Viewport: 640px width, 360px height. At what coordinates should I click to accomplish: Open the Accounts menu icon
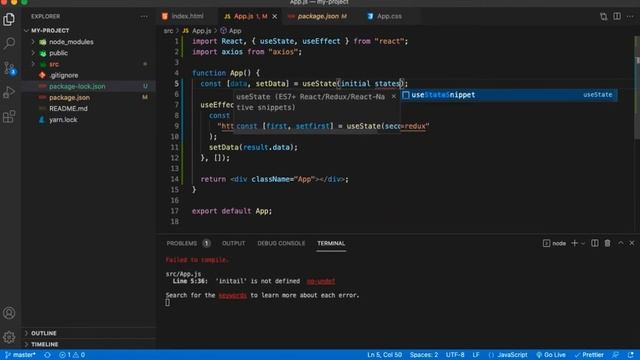tap(9, 313)
